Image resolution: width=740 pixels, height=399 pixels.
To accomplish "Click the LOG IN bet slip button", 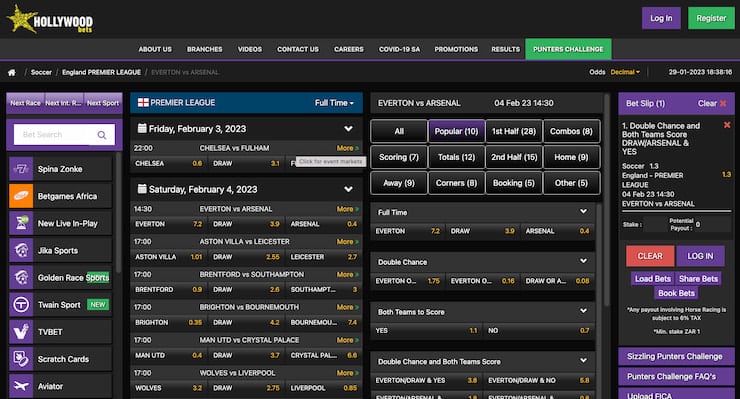I will (700, 256).
